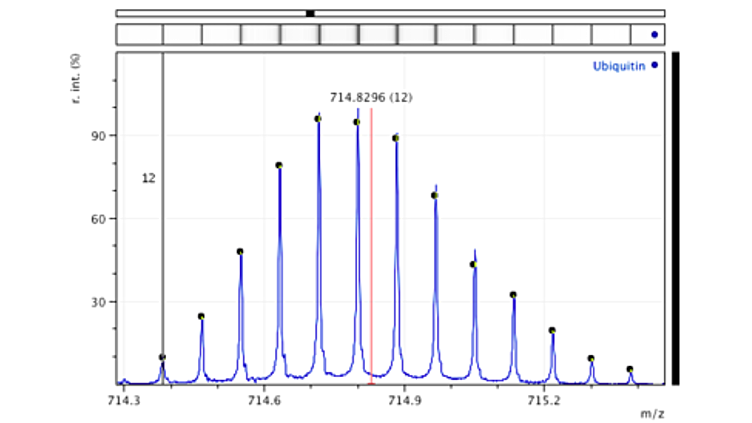Click the m/z axis title
Screen dimensions: 752x423
coord(653,413)
